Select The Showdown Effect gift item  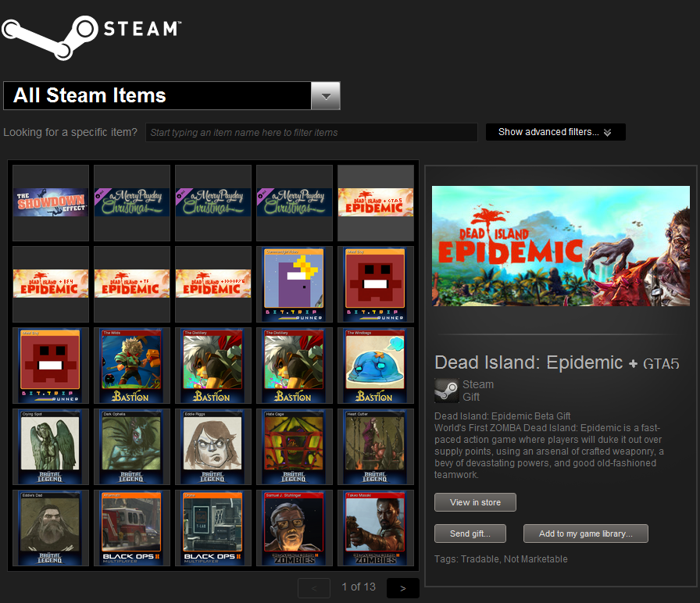[x=51, y=203]
